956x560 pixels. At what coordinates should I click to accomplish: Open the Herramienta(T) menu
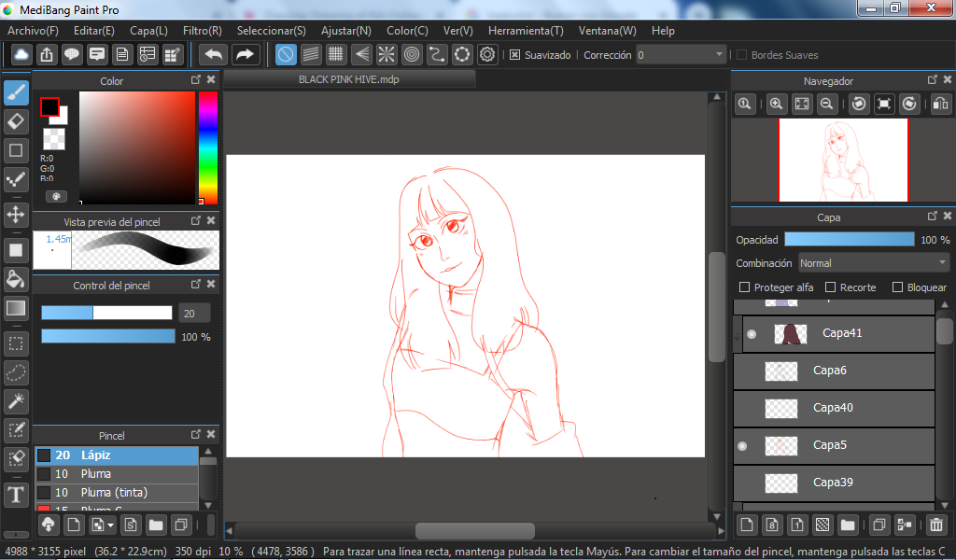(x=526, y=31)
